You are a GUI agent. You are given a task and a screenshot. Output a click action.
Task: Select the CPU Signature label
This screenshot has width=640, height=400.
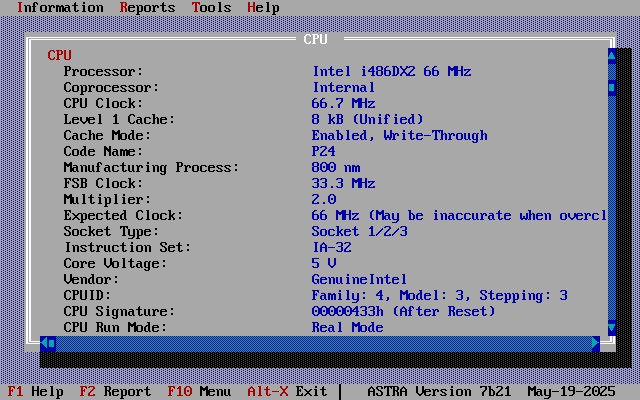point(119,311)
